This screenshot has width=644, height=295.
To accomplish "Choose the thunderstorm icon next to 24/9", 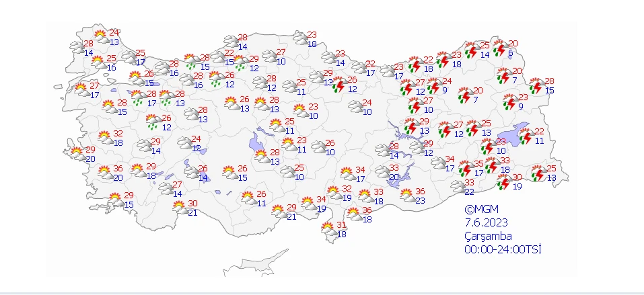I will [434, 87].
